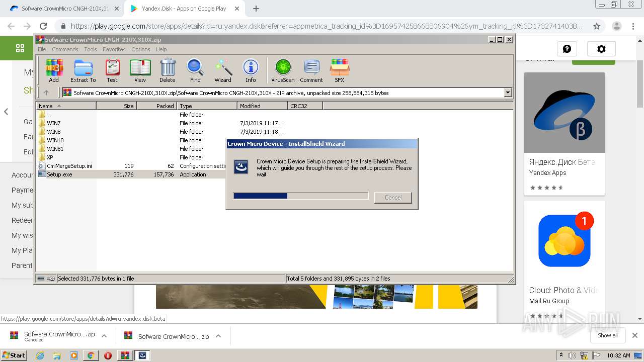
Task: Run VirusScan from the toolbar
Action: coord(283,70)
